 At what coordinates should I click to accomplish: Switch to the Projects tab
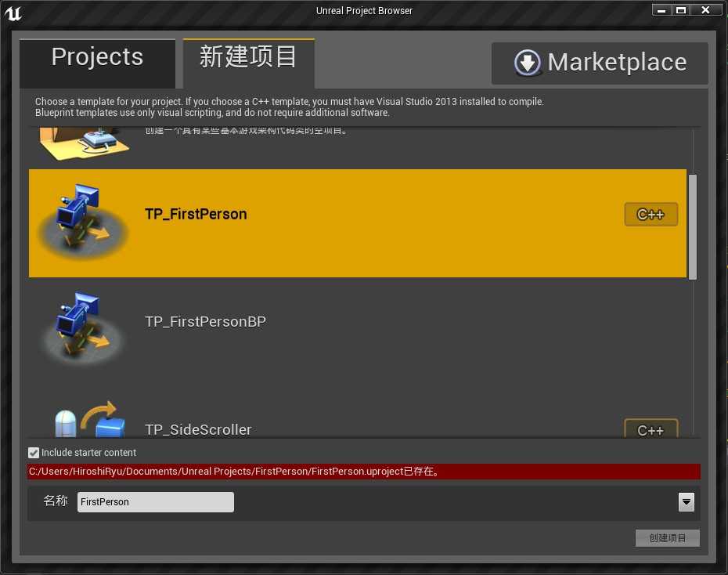point(98,63)
